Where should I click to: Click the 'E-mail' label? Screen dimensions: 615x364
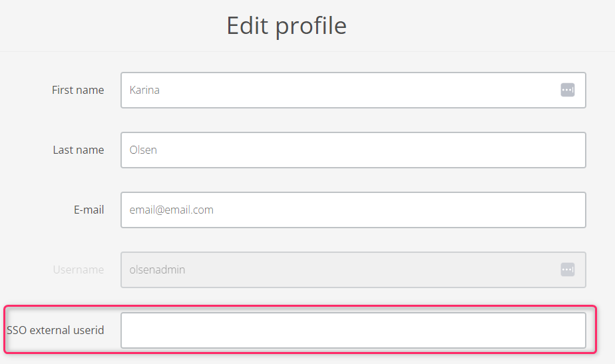89,210
